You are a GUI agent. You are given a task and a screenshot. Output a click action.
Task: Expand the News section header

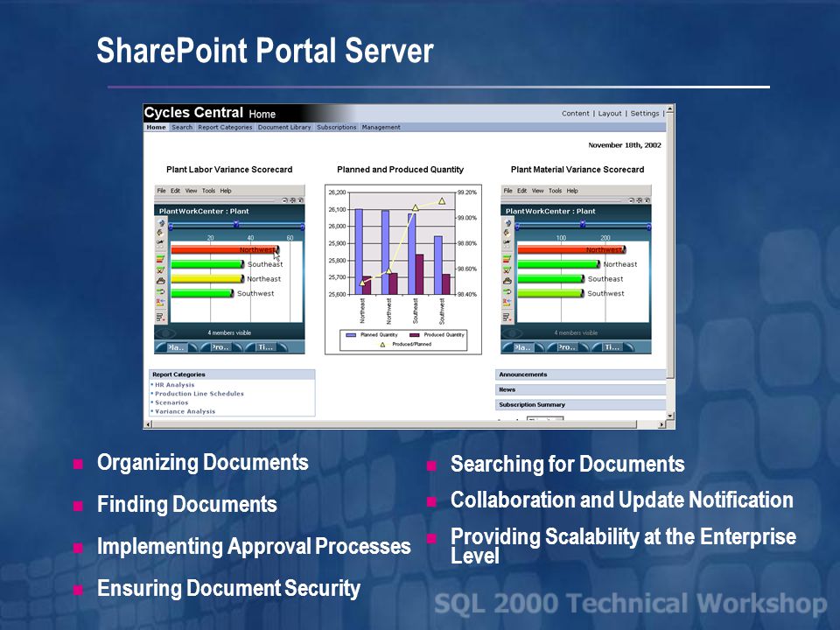pyautogui.click(x=581, y=389)
